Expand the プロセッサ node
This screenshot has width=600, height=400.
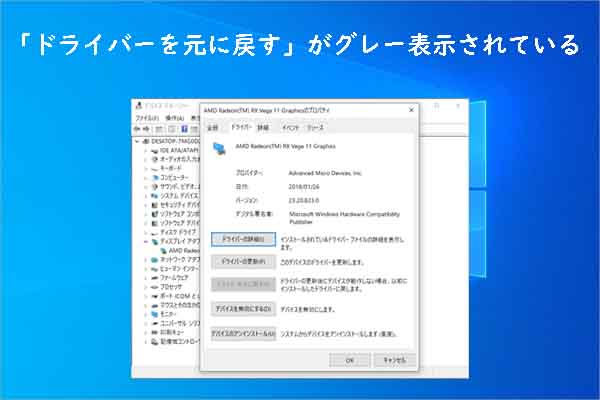[146, 287]
